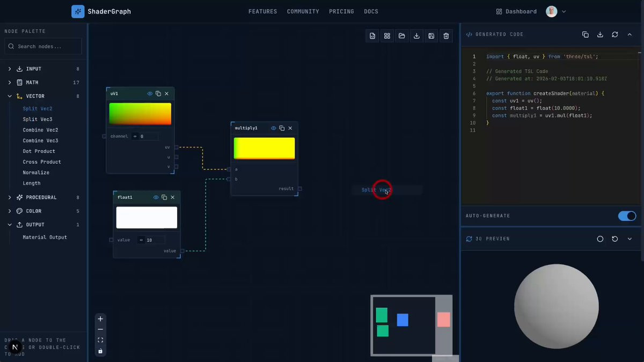Viewport: 644px width, 362px height.
Task: Click the trash icon in the canvas toolbar
Action: coord(446,36)
